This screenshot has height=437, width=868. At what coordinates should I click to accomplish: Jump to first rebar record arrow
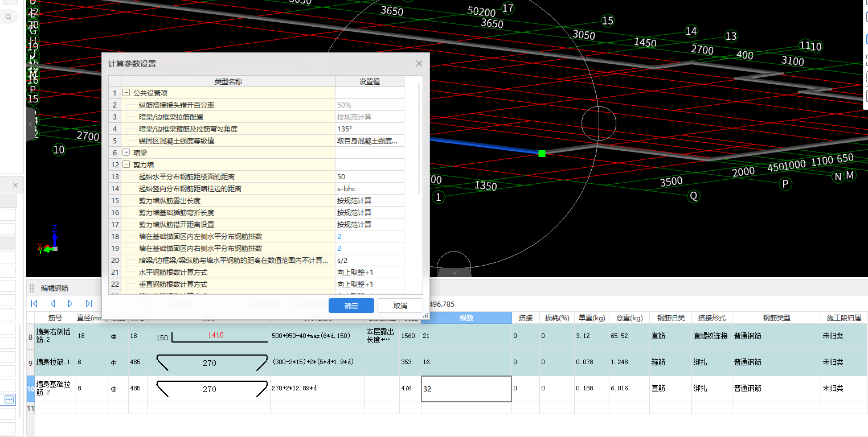click(x=34, y=304)
